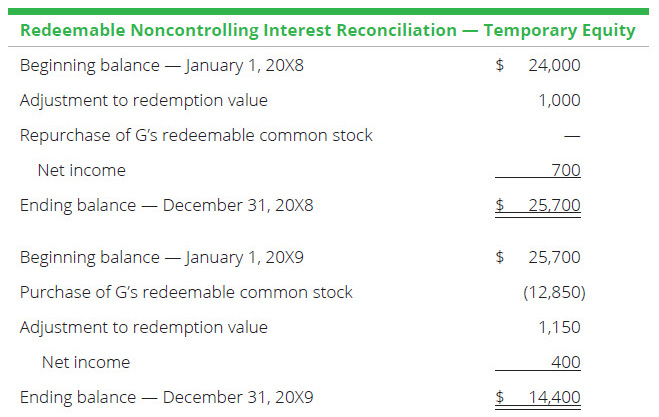The image size is (659, 417).
Task: Select the 400 net income amount
Action: pos(565,362)
